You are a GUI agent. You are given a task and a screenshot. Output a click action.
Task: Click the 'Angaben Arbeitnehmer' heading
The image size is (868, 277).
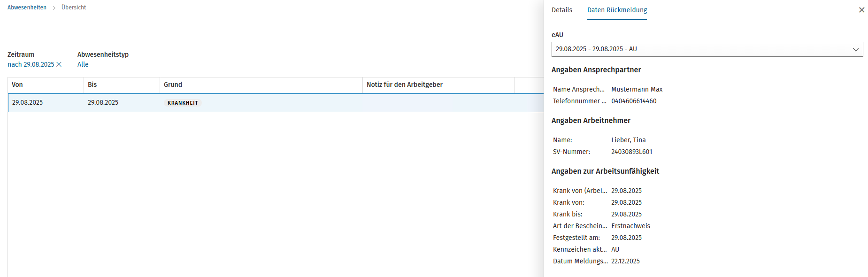coord(591,121)
